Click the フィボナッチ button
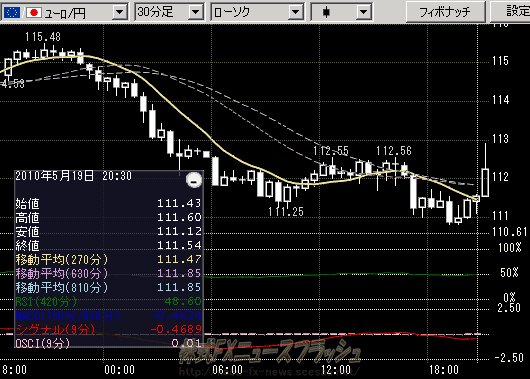 pyautogui.click(x=445, y=12)
